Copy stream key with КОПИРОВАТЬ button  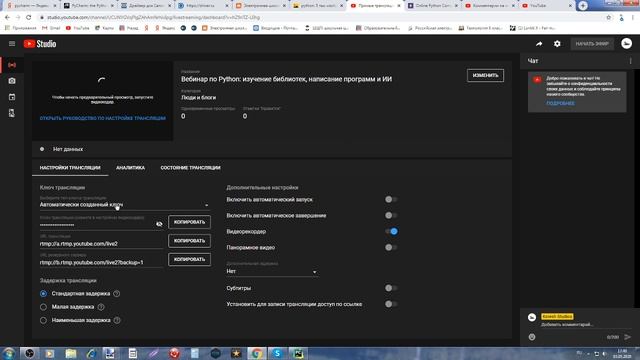189,222
